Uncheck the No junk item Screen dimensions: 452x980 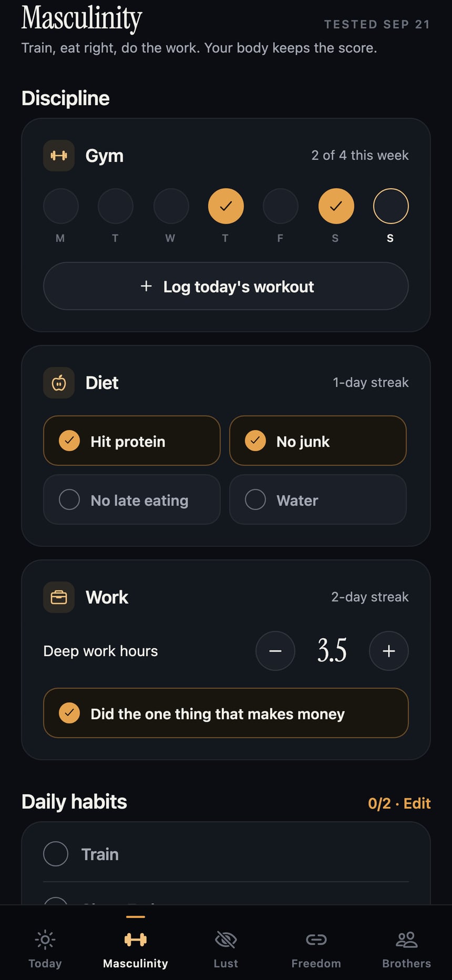click(317, 441)
